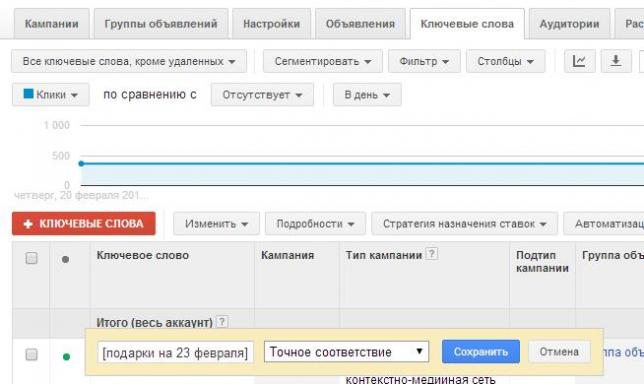
Task: Sort by the Подтип кампании column header
Action: 542,262
